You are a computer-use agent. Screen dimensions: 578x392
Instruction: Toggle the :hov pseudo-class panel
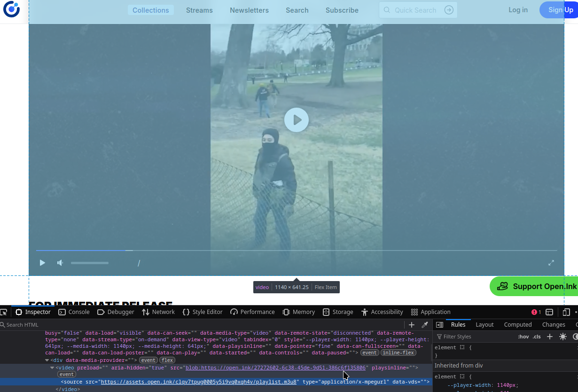[523, 337]
